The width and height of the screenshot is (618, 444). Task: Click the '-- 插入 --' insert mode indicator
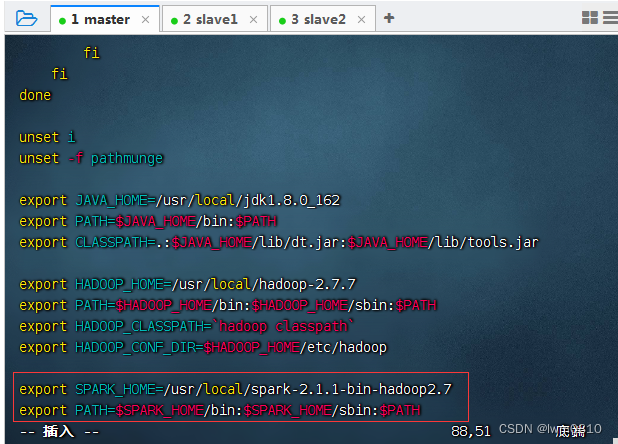coord(59,431)
